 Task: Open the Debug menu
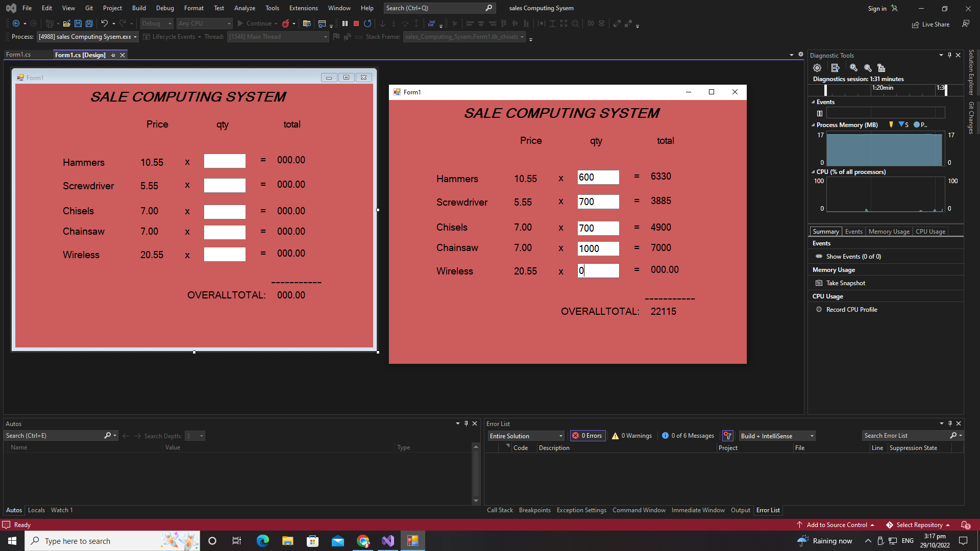(x=165, y=8)
